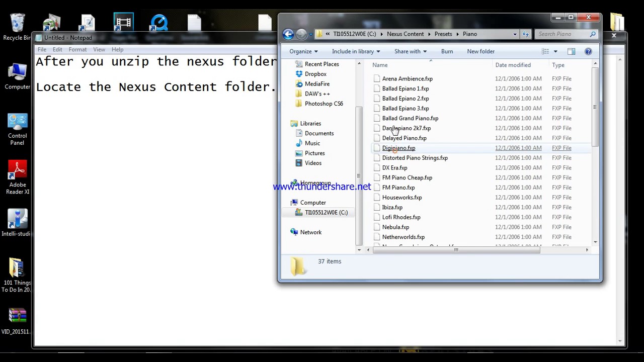The width and height of the screenshot is (644, 362).
Task: Open the QuickTime desktop icon
Action: [x=159, y=23]
